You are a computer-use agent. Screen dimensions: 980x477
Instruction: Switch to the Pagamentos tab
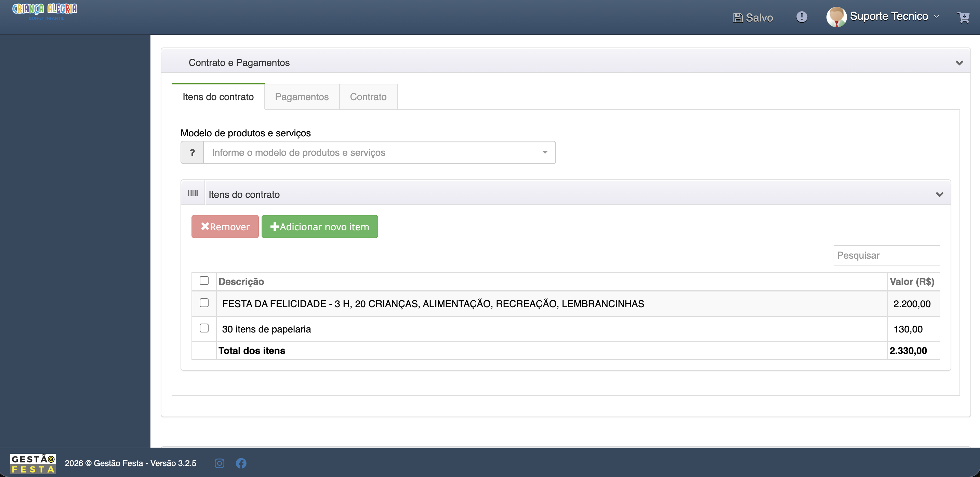302,97
